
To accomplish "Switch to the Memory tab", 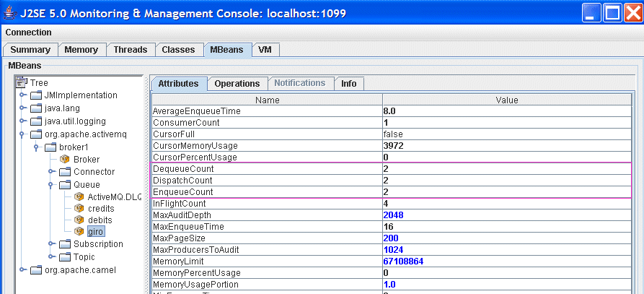I will tap(81, 50).
